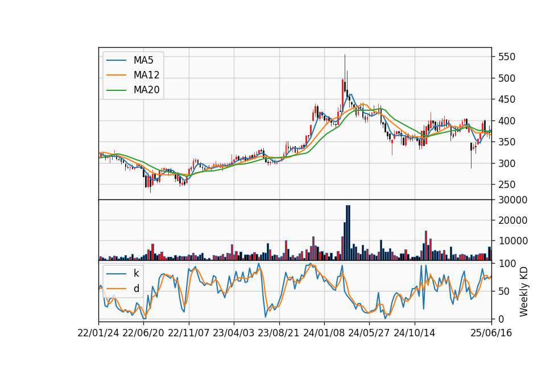This screenshot has height=392, width=546.
Task: Click the 22/01/24 date label
Action: click(x=98, y=333)
